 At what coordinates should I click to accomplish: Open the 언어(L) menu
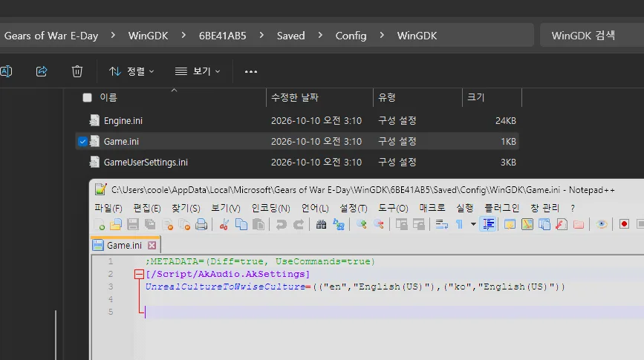315,208
